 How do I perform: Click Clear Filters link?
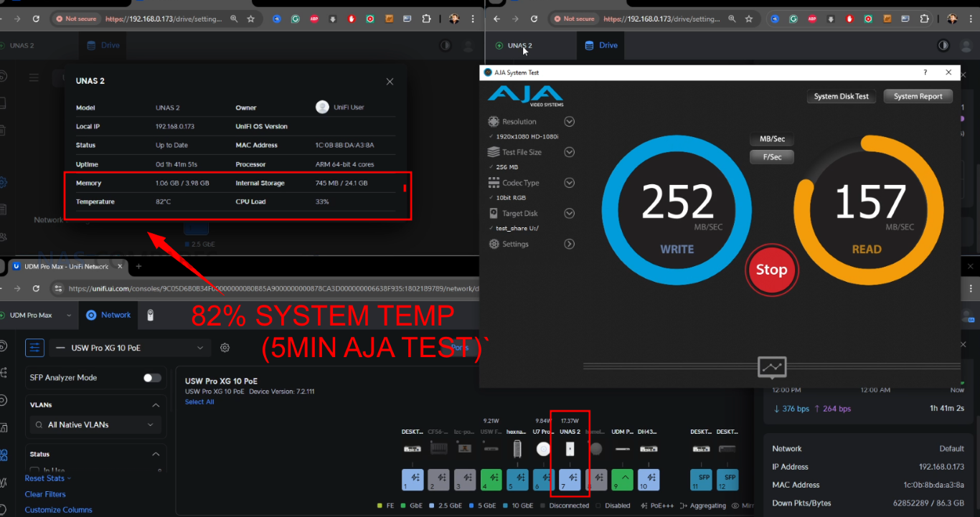tap(45, 494)
